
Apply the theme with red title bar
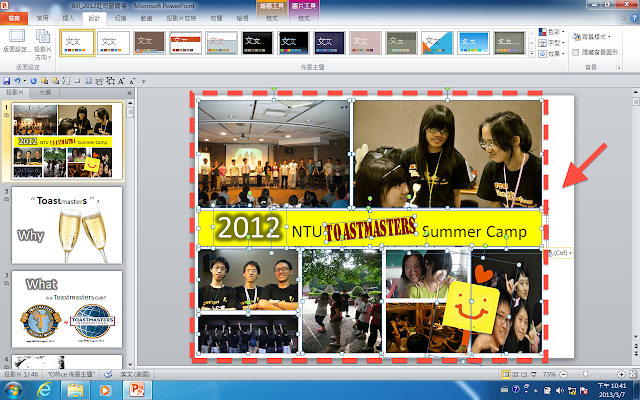(185, 42)
